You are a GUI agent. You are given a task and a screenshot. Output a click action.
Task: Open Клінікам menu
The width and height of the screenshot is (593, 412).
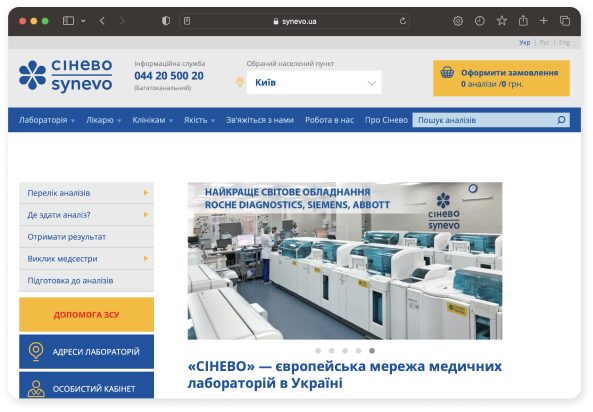click(152, 120)
